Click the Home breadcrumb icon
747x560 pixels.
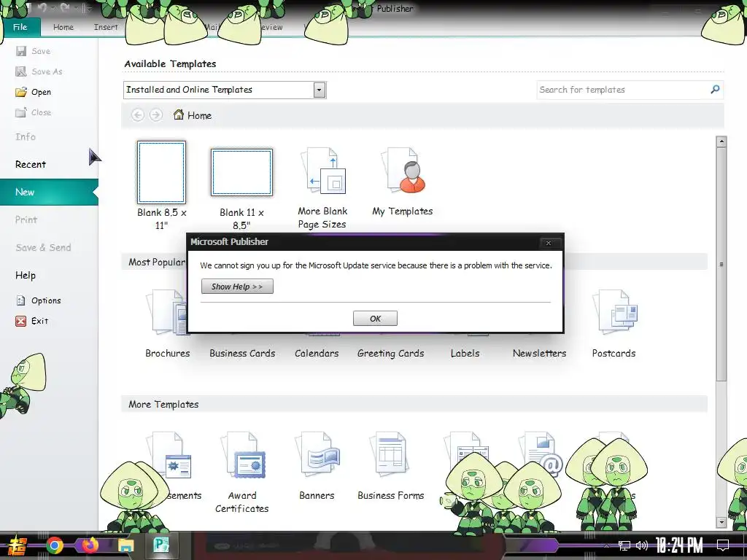tap(179, 114)
